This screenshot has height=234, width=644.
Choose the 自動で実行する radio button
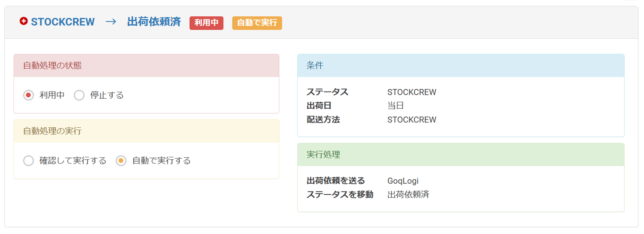point(121,161)
